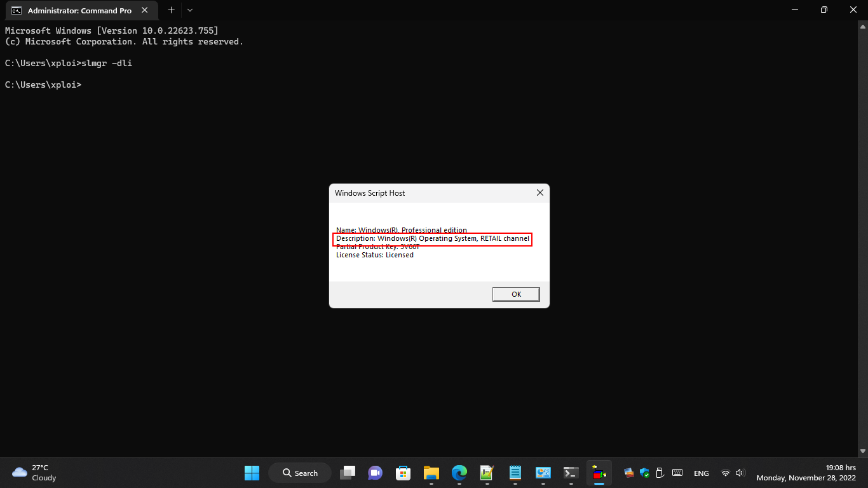868x488 pixels.
Task: Open Task View from the taskbar
Action: click(x=348, y=473)
